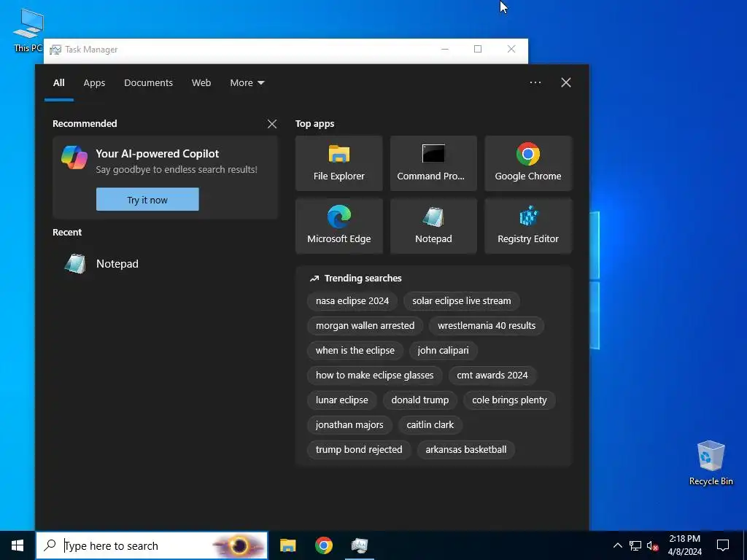Open Google Chrome tile in Top apps
Viewport: 747px width, 560px height.
click(528, 163)
